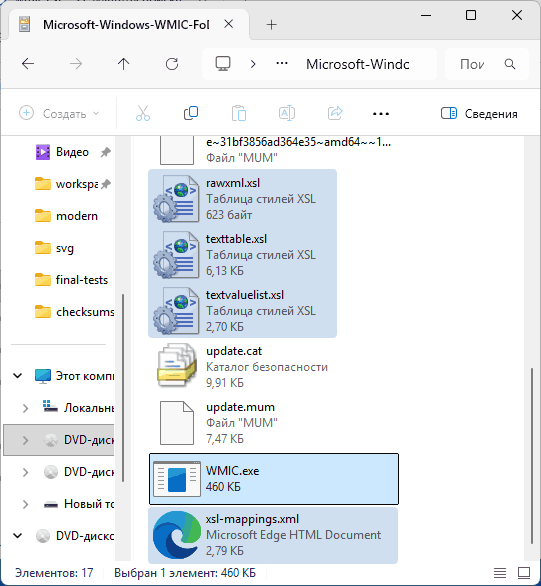Go back with the left arrow button
Viewport: 541px width, 586px height.
(28, 64)
